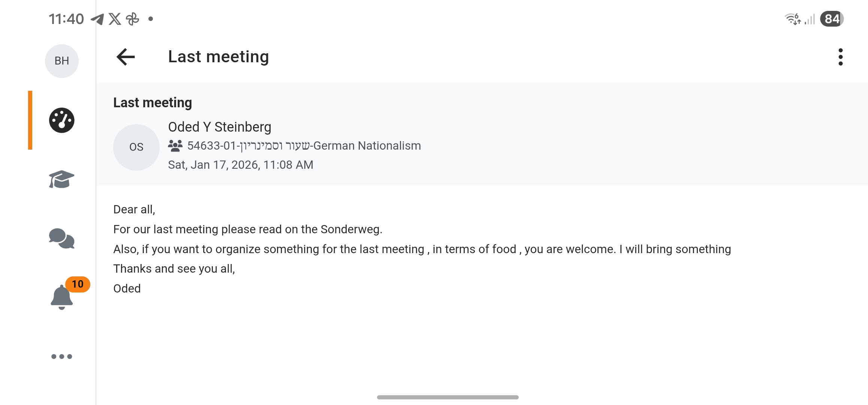The width and height of the screenshot is (868, 405).
Task: Click the Sat, Jan 17, 2026 timestamp
Action: click(x=241, y=165)
